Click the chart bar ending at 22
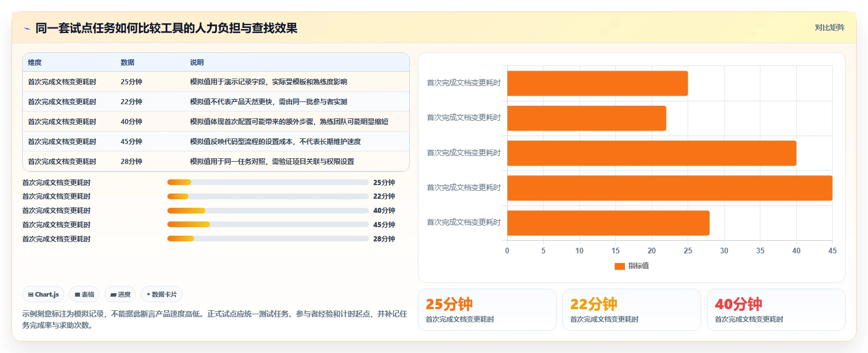The width and height of the screenshot is (868, 353). click(586, 118)
